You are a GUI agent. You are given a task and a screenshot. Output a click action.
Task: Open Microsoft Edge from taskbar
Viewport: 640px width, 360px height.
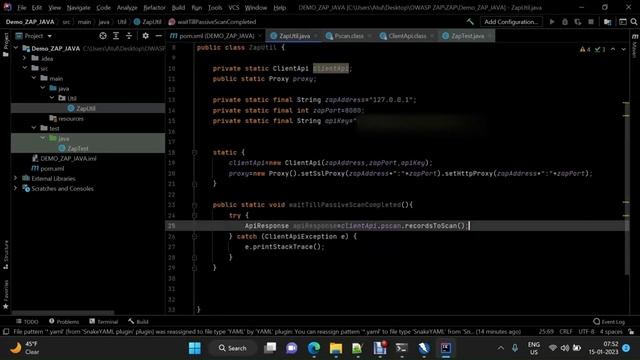click(x=313, y=348)
